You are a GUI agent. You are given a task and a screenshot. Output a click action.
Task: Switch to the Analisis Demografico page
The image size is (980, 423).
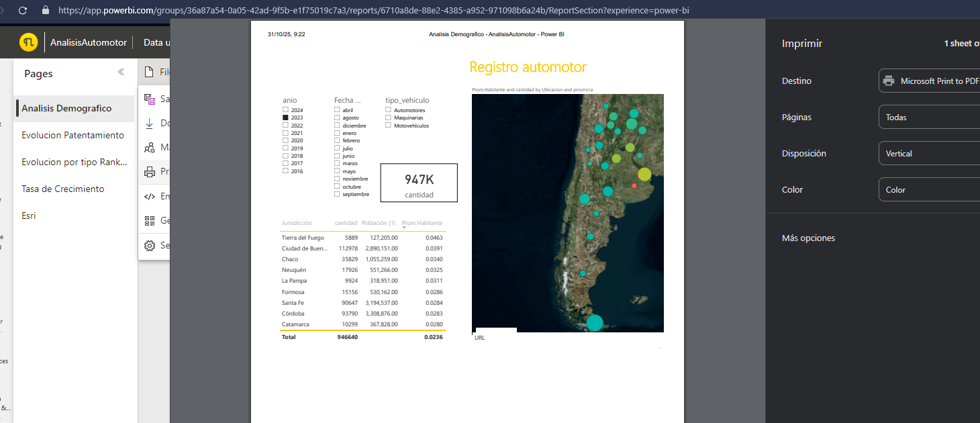(x=75, y=108)
